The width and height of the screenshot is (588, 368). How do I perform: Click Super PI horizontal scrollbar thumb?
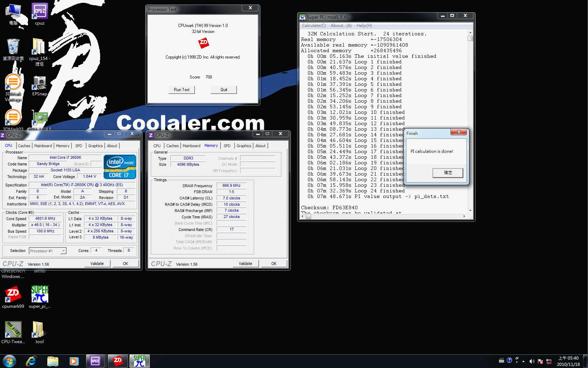(x=308, y=217)
